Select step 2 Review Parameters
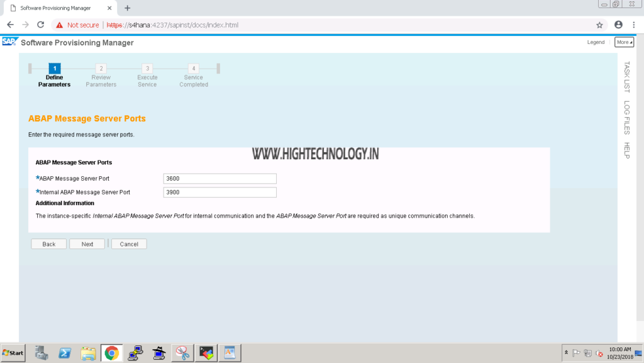Viewport: 644px width, 363px height. coord(101,75)
